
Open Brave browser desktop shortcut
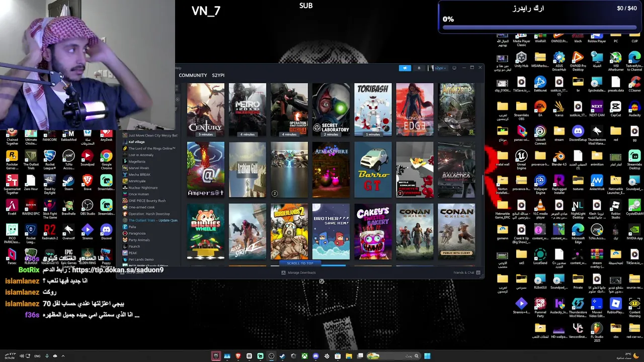click(x=88, y=183)
